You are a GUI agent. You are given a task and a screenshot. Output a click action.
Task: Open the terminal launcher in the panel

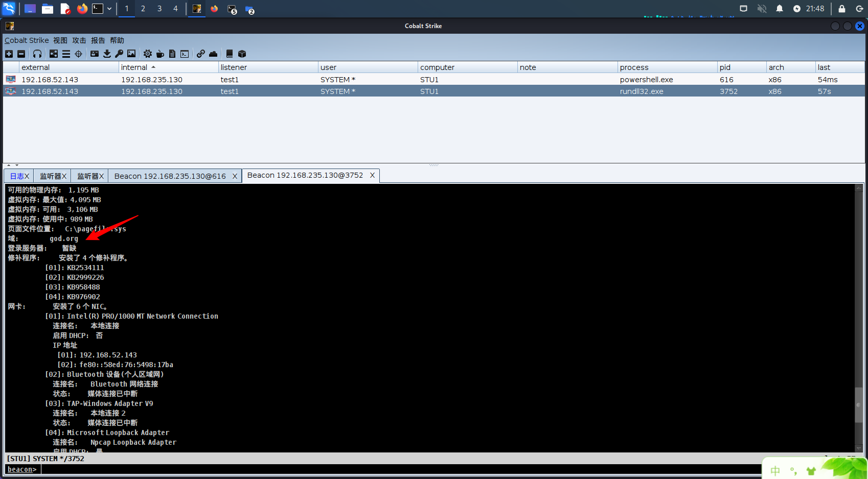point(98,9)
